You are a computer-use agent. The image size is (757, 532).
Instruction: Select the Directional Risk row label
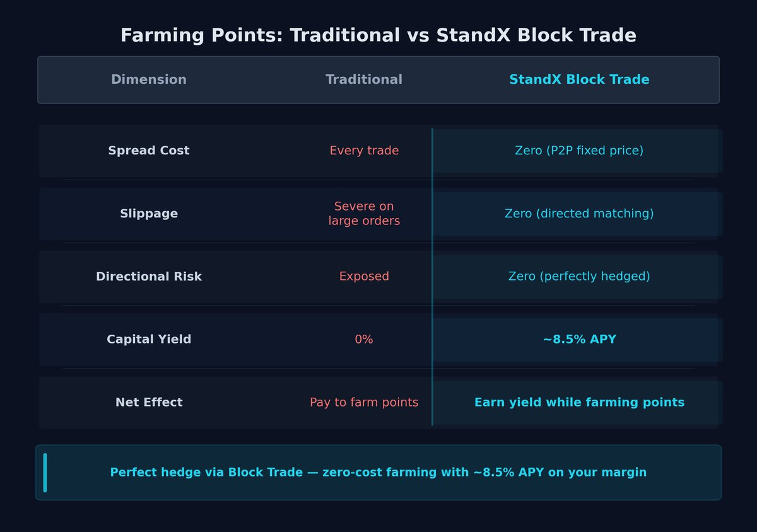click(x=149, y=276)
